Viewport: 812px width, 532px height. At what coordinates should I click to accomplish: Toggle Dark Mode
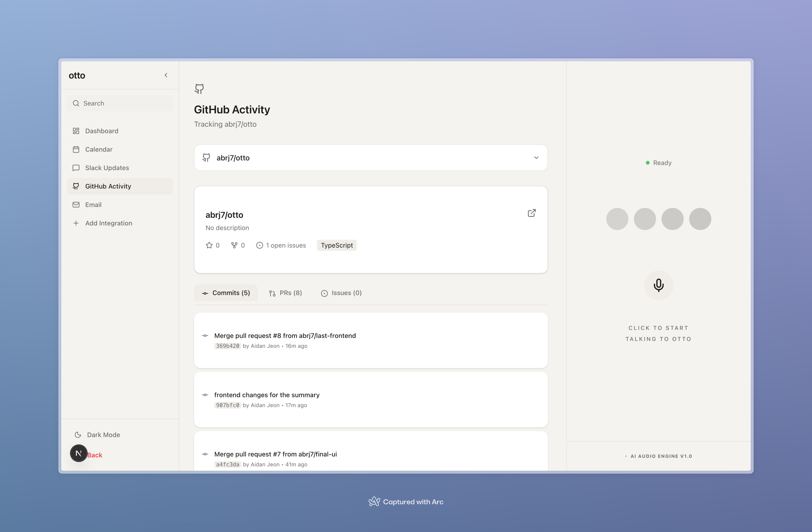point(98,435)
